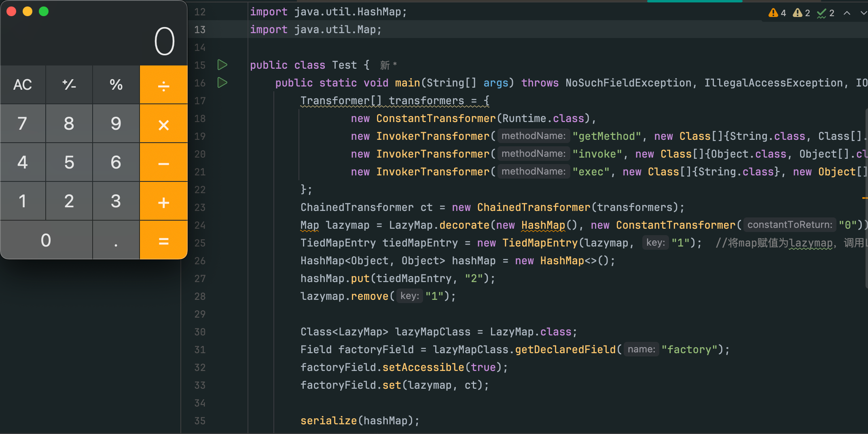Viewport: 868px width, 434px height.
Task: Tap the 3 key on Calculator
Action: point(116,201)
